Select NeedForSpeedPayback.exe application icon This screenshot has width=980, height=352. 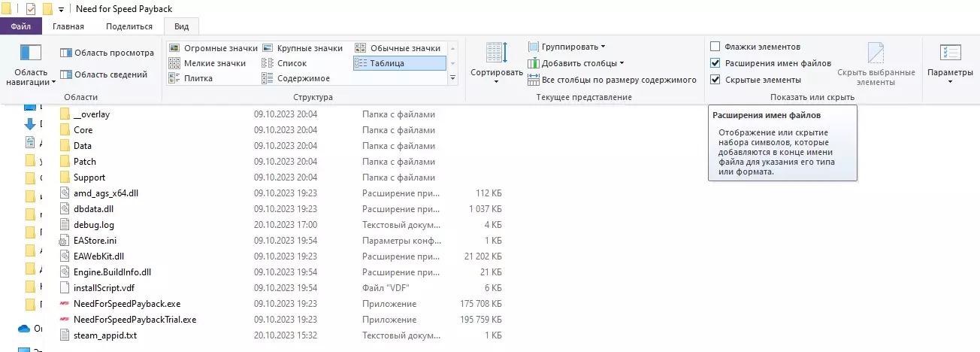tap(65, 304)
